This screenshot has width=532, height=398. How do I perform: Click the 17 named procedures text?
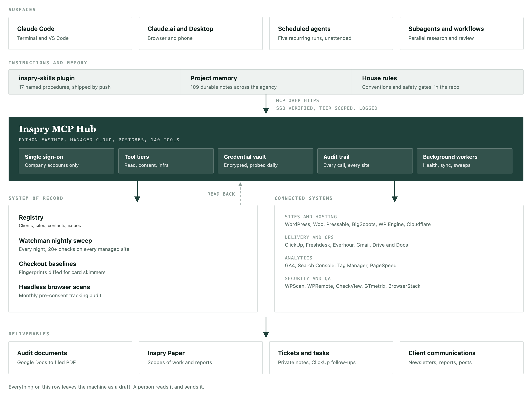point(65,87)
